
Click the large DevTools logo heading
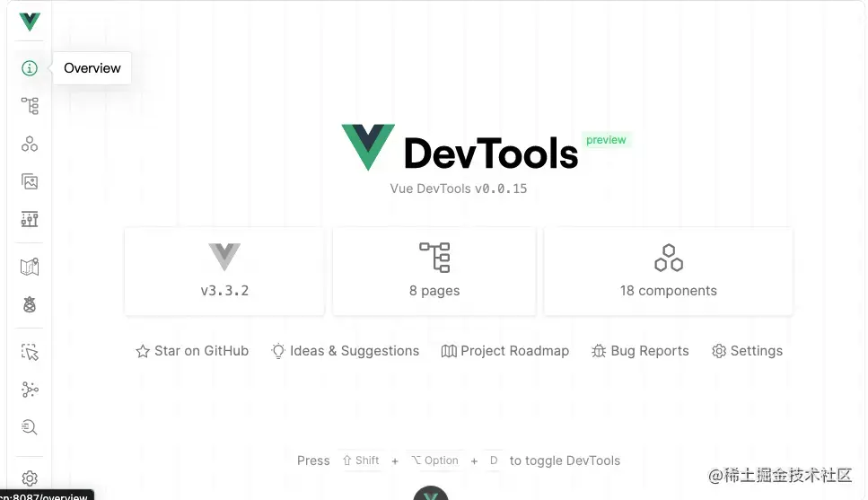click(460, 147)
